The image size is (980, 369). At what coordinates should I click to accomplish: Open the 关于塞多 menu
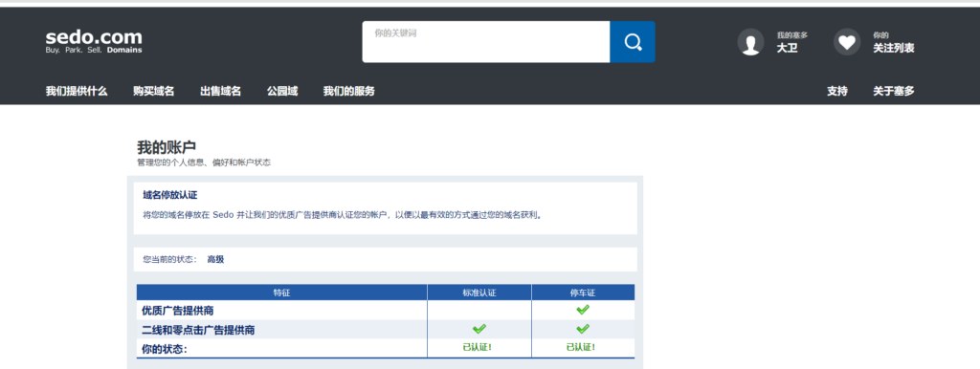pos(894,91)
